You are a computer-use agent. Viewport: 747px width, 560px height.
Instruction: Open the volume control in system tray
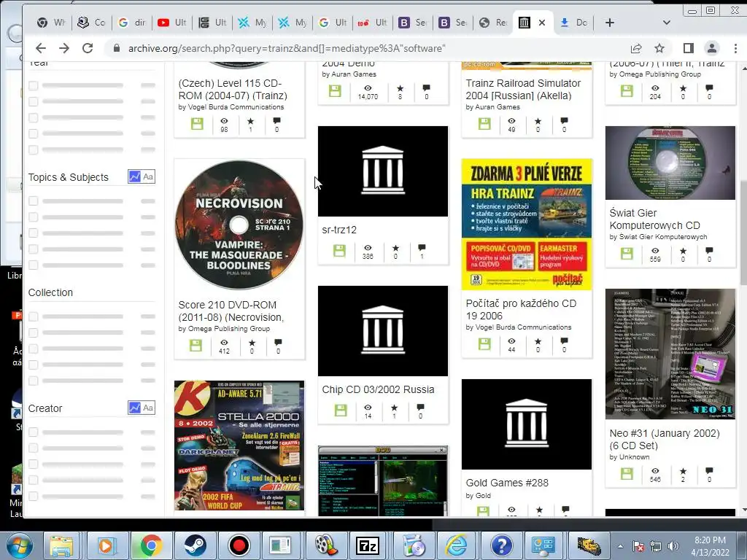[x=673, y=546]
